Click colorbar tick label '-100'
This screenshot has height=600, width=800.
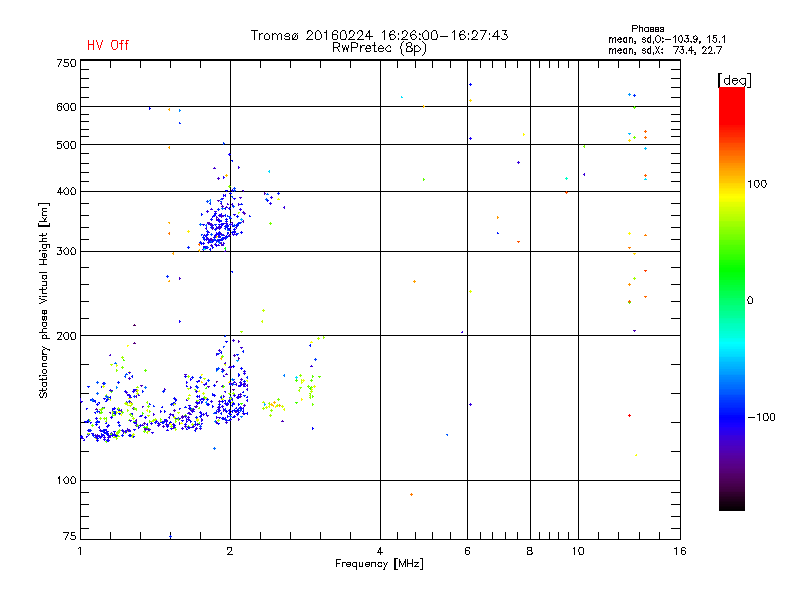(762, 417)
